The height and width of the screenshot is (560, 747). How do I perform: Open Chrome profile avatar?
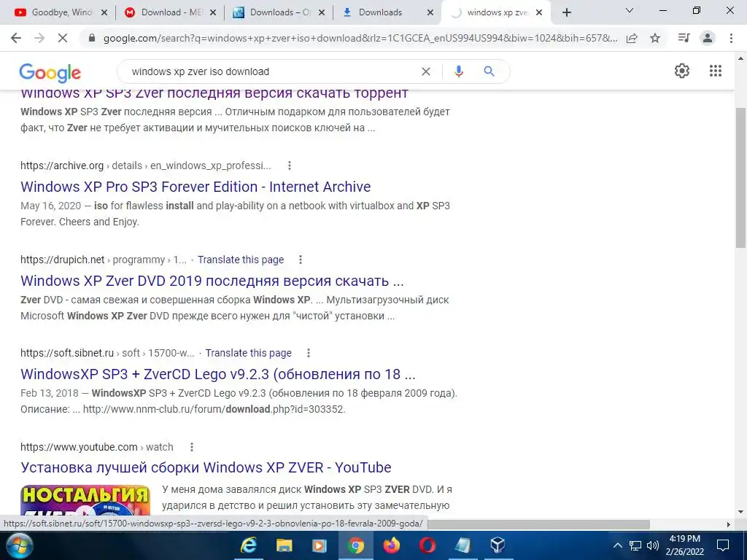708,38
